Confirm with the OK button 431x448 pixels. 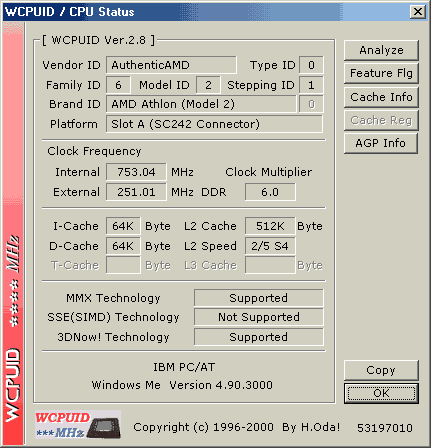click(381, 393)
